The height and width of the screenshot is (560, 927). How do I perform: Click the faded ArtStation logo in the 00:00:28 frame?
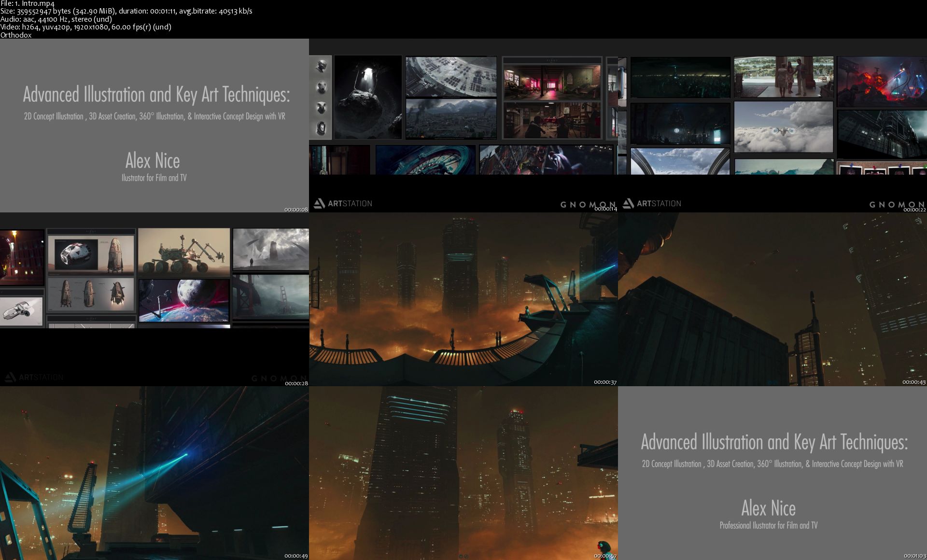34,377
